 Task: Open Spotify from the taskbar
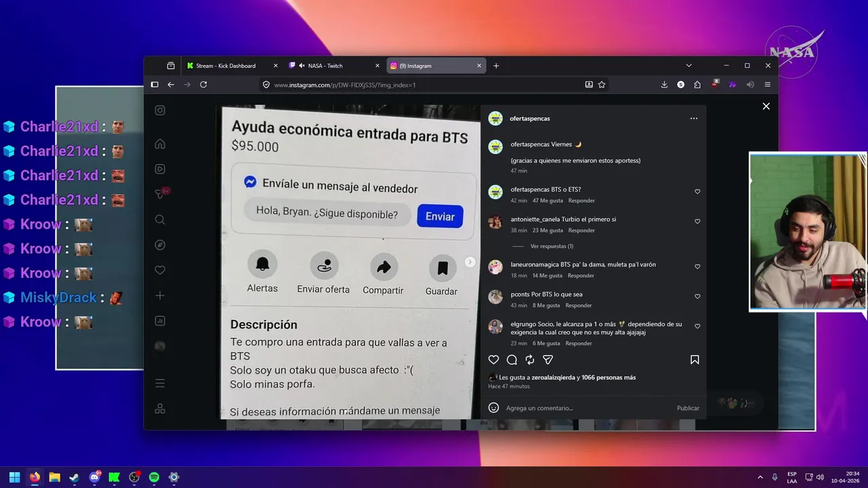click(154, 477)
